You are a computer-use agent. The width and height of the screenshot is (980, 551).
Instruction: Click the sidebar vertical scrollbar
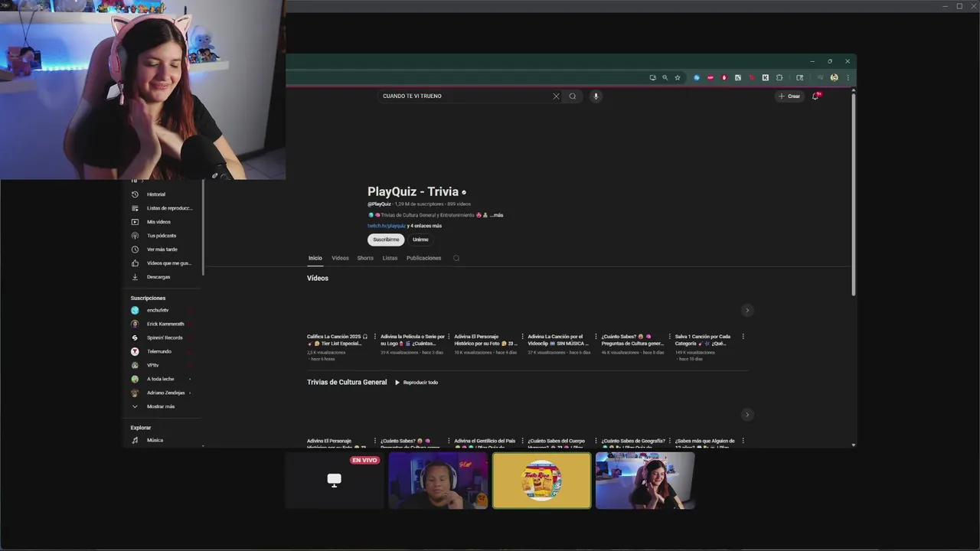click(203, 228)
